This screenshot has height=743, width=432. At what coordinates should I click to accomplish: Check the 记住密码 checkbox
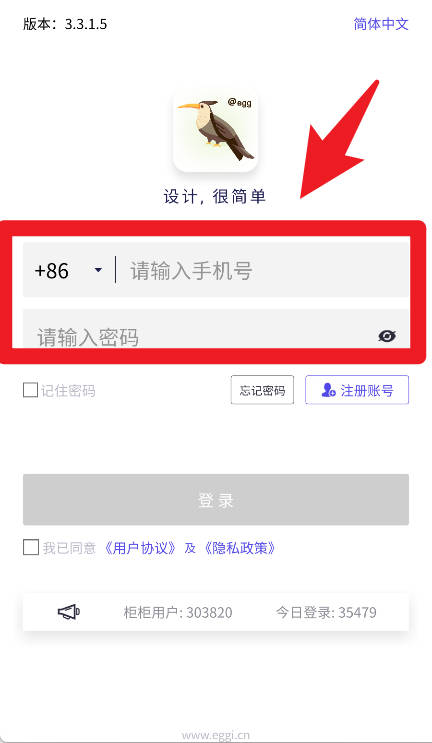pos(30,390)
